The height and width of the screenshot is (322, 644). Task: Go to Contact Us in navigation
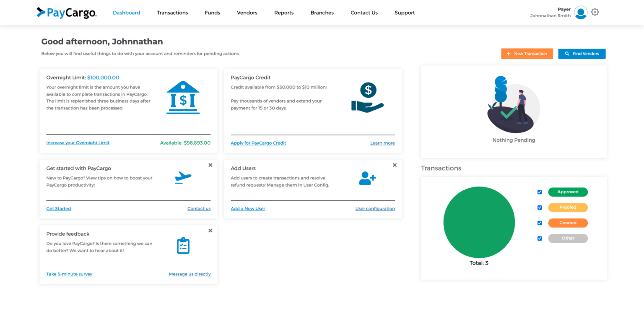[x=364, y=13]
